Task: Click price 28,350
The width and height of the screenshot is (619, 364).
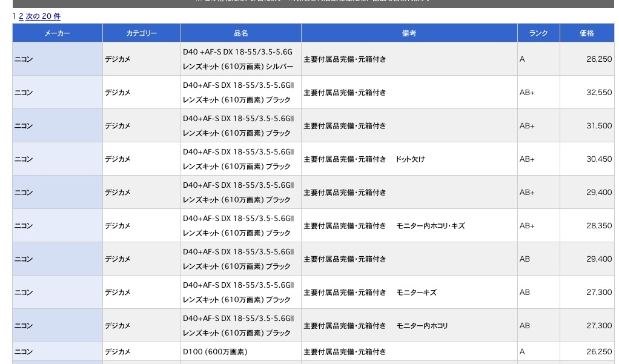Action: point(599,226)
